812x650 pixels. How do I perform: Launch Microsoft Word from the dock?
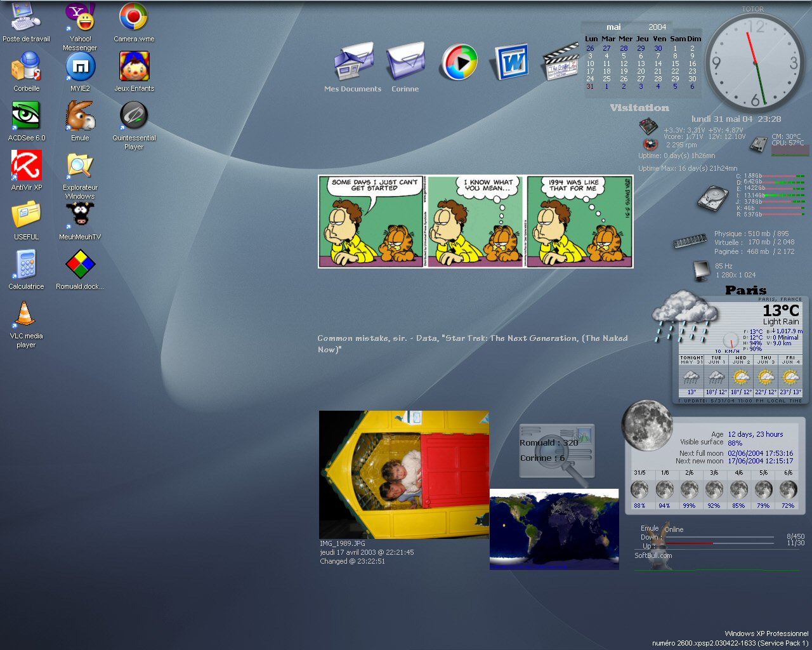[x=511, y=62]
